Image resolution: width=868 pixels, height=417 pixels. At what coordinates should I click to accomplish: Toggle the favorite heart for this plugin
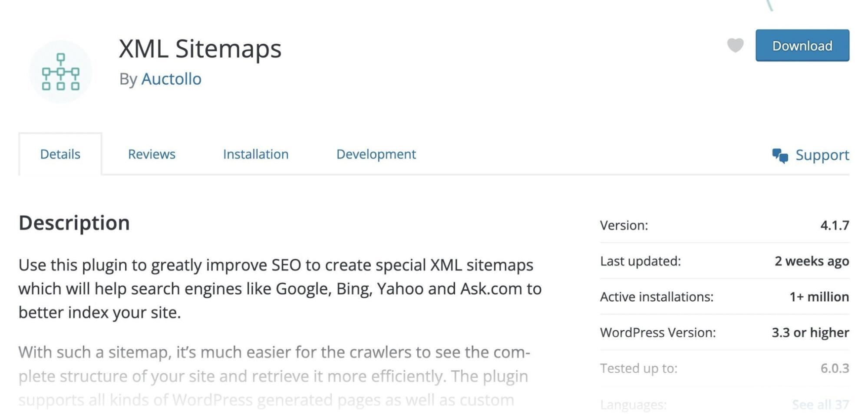(x=736, y=46)
